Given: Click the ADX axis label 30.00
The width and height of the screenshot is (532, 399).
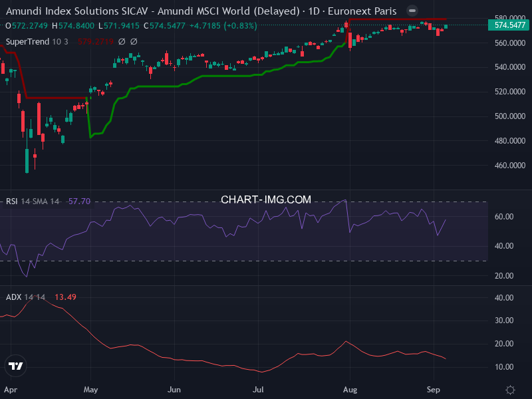Looking at the screenshot, I should (x=504, y=321).
